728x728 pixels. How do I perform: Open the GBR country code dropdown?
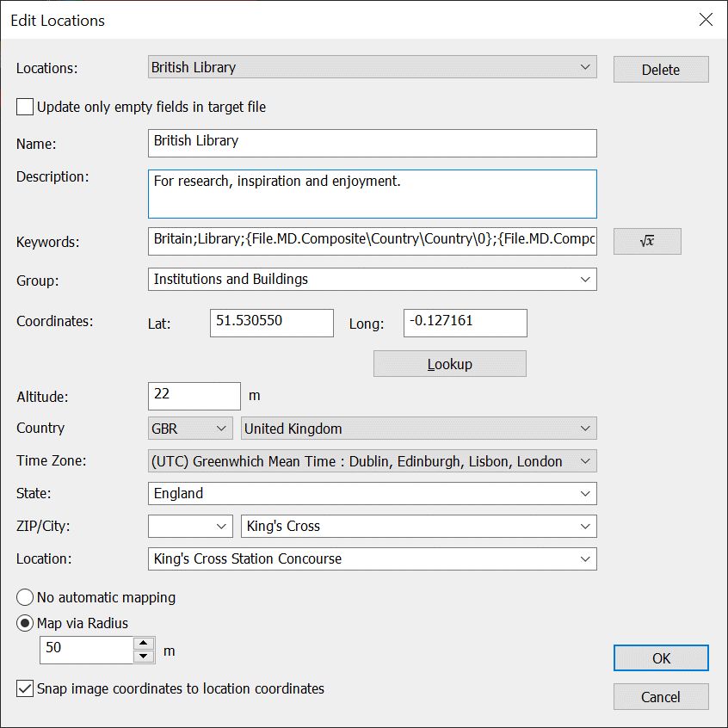coord(190,428)
